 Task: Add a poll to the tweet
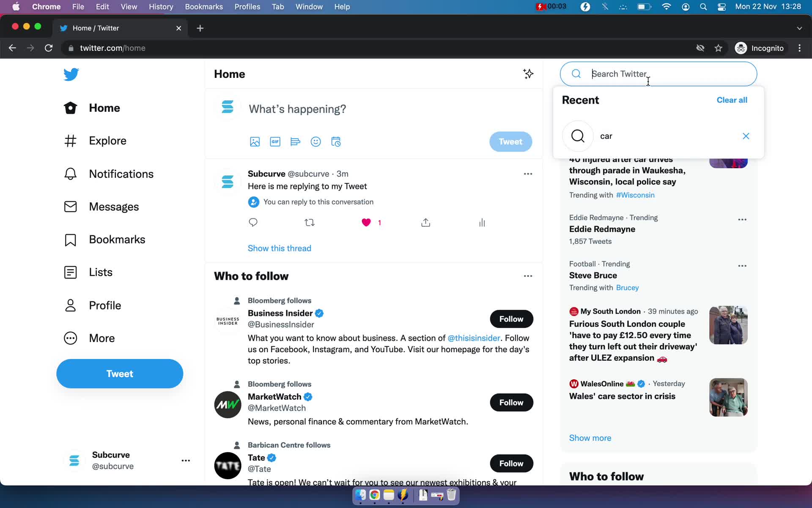point(295,142)
